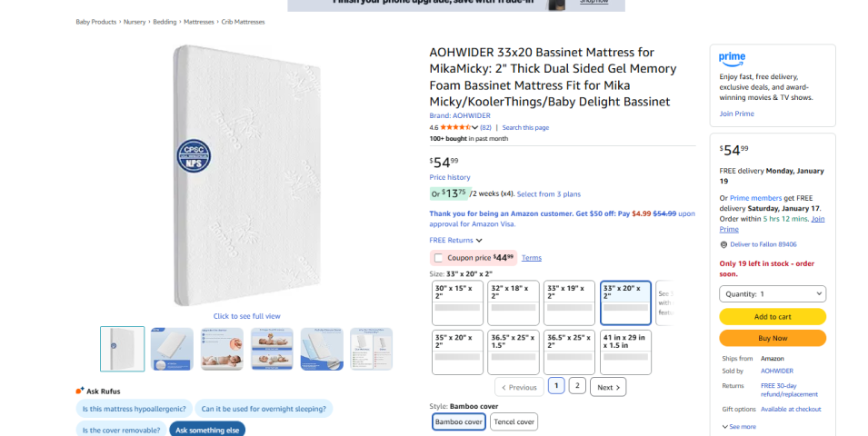Select the last product thumbnail image
The width and height of the screenshot is (868, 436).
click(371, 349)
